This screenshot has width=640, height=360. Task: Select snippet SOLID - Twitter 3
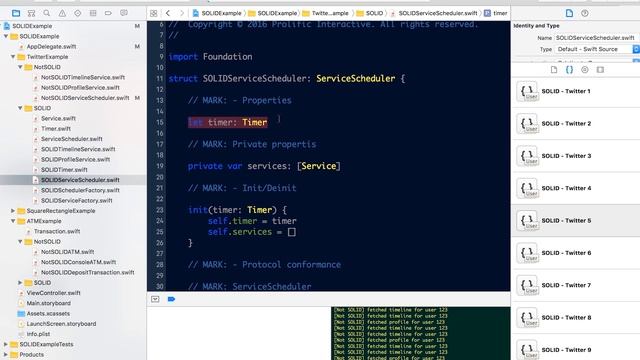(576, 156)
